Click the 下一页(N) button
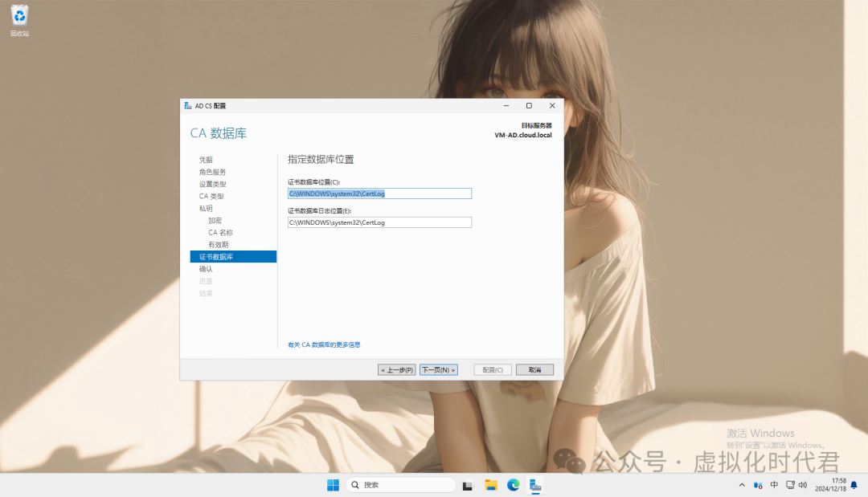The image size is (868, 497). pyautogui.click(x=439, y=370)
